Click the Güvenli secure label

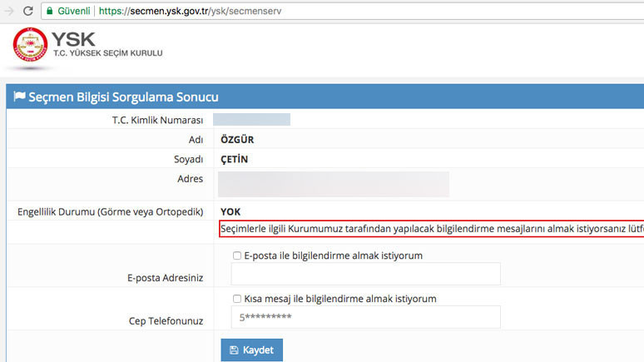(74, 11)
